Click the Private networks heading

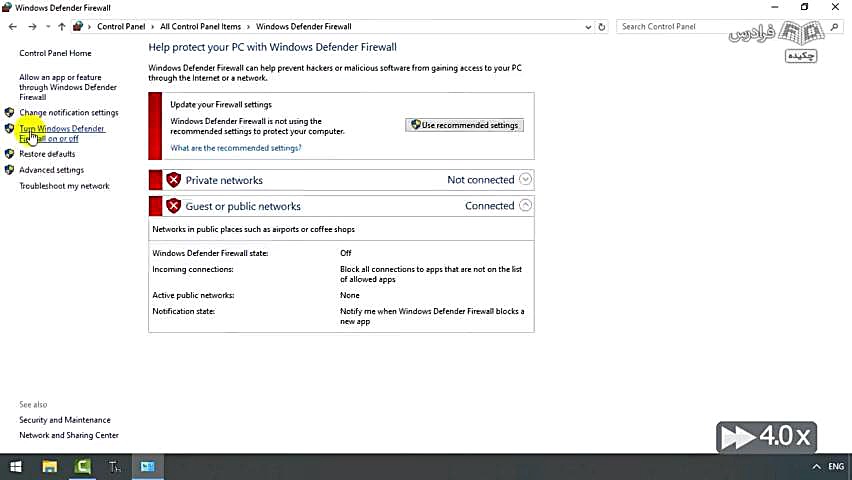224,180
